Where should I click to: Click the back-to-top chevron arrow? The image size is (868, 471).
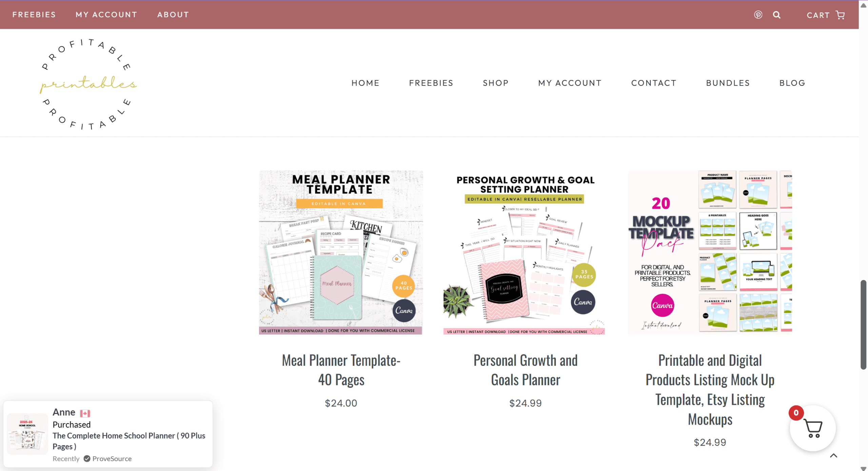(833, 455)
